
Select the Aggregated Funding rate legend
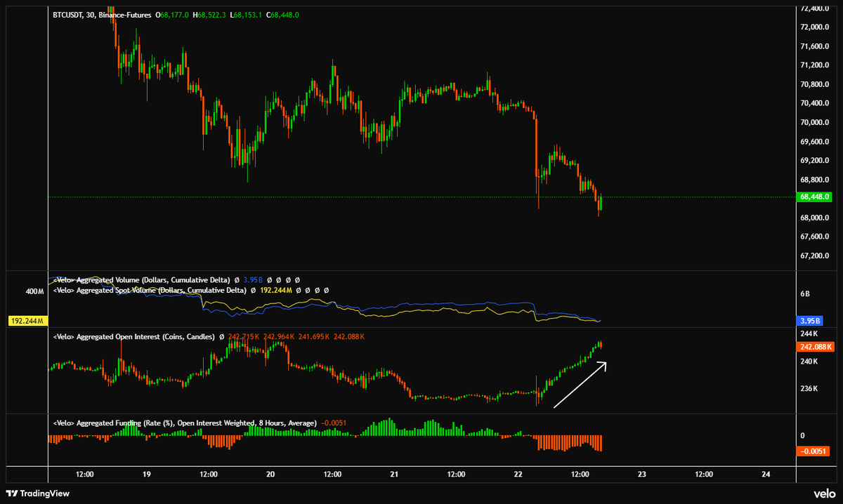[x=185, y=423]
